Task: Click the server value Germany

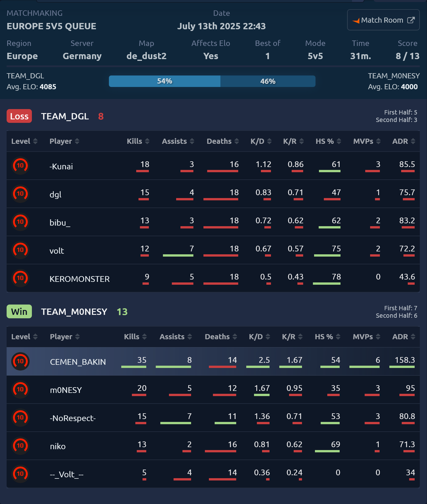Action: pyautogui.click(x=82, y=56)
